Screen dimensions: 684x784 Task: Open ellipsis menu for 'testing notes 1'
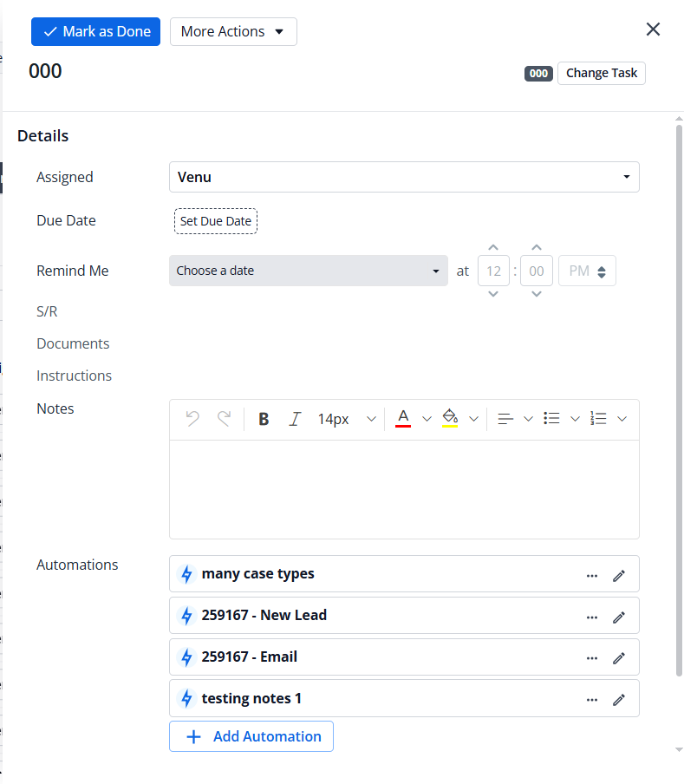click(592, 700)
